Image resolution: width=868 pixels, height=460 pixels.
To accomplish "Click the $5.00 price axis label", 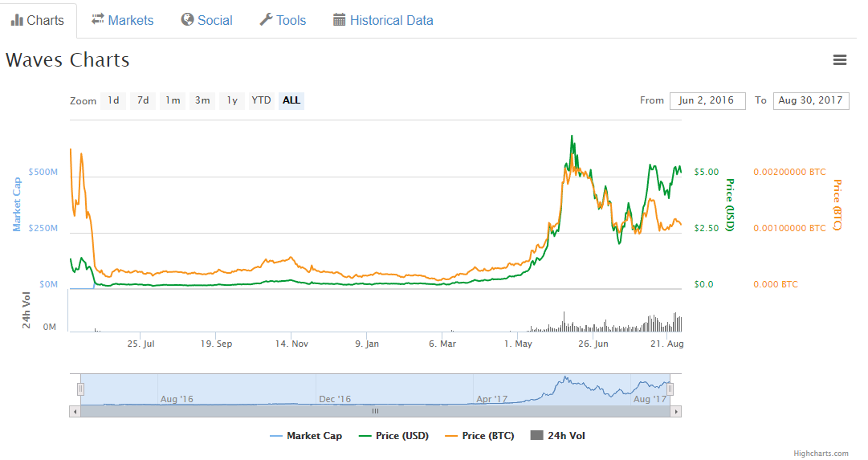I will (707, 172).
